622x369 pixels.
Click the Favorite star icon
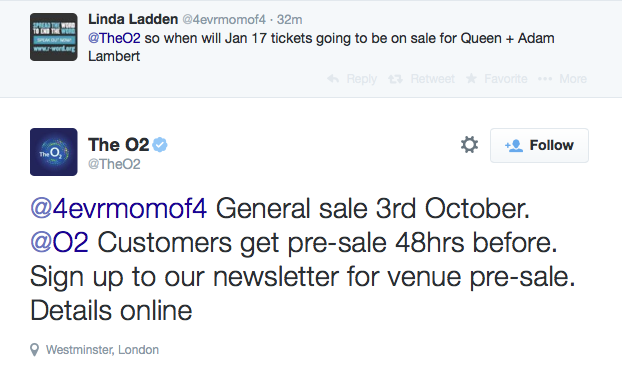(x=471, y=78)
